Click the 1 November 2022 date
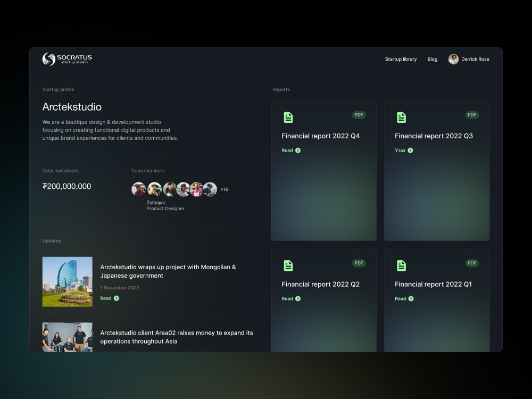 pos(119,288)
